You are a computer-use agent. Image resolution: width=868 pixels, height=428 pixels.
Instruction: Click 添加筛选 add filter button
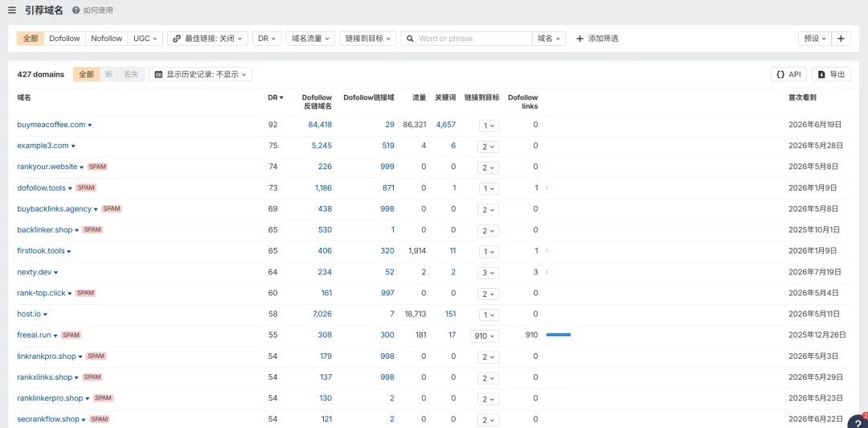tap(596, 39)
